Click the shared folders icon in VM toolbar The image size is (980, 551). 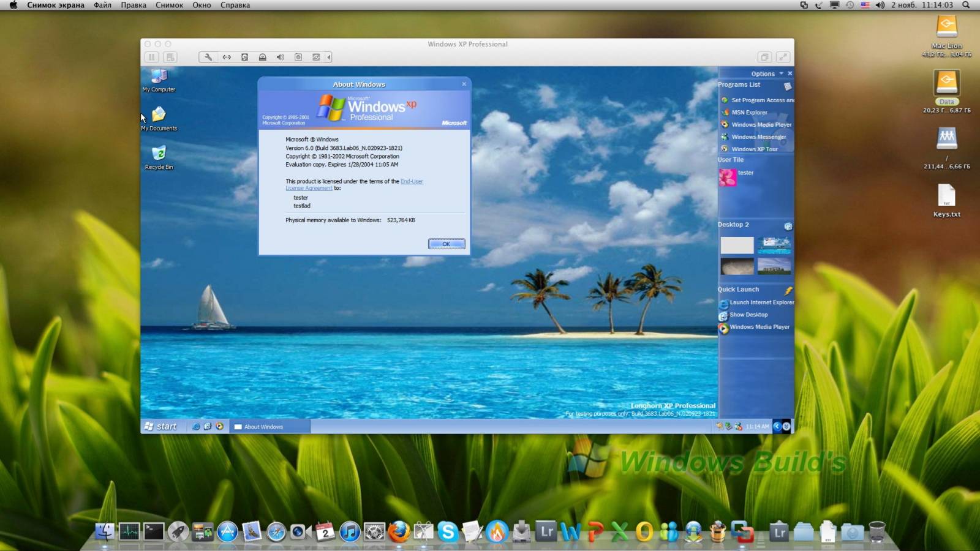click(x=316, y=57)
